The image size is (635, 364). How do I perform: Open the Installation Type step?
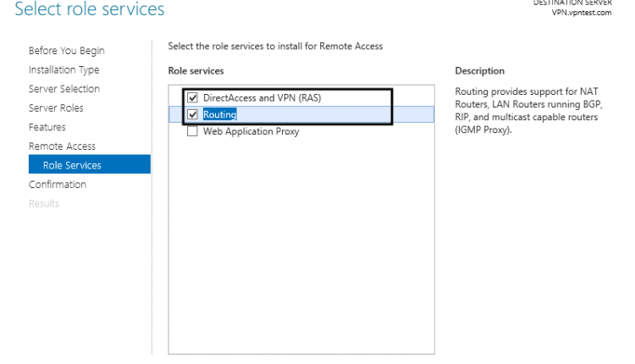pos(63,69)
